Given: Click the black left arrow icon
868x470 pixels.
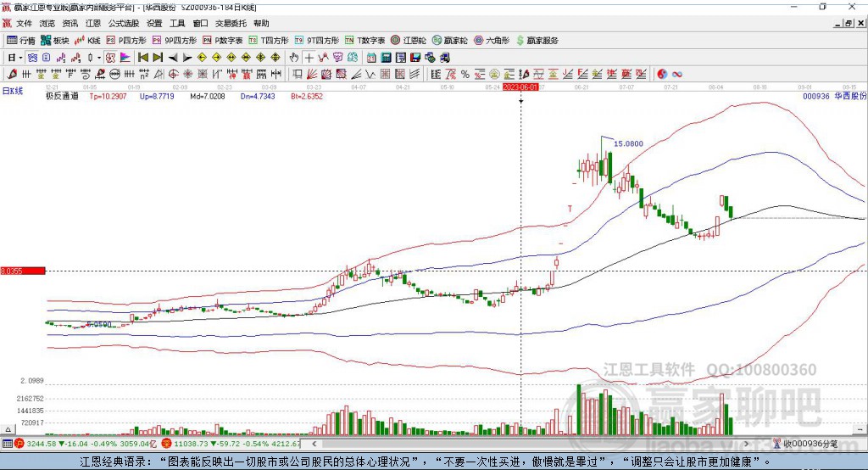Looking at the screenshot, I should tap(173, 58).
